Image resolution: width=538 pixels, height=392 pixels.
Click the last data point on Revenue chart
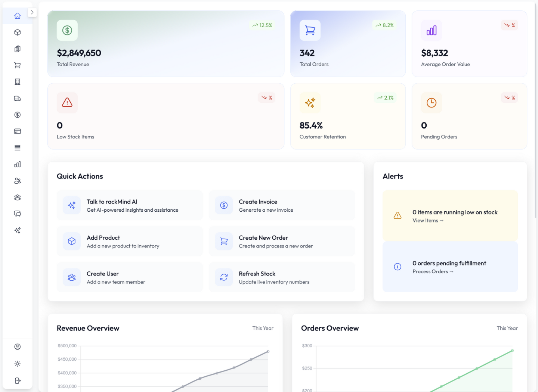point(268,351)
